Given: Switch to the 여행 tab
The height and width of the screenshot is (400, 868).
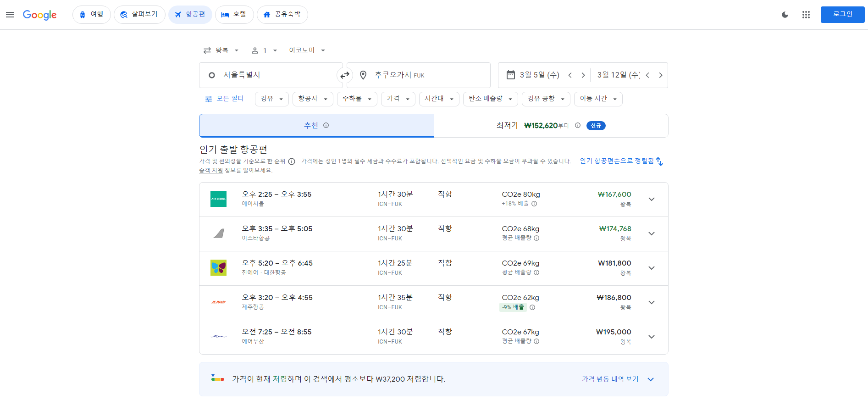Looking at the screenshot, I should pyautogui.click(x=92, y=15).
